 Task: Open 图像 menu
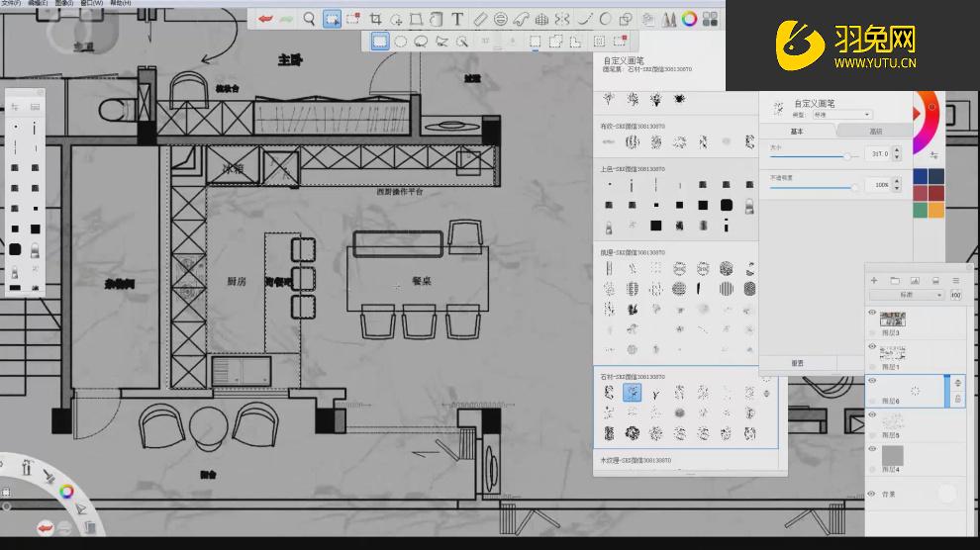(64, 3)
